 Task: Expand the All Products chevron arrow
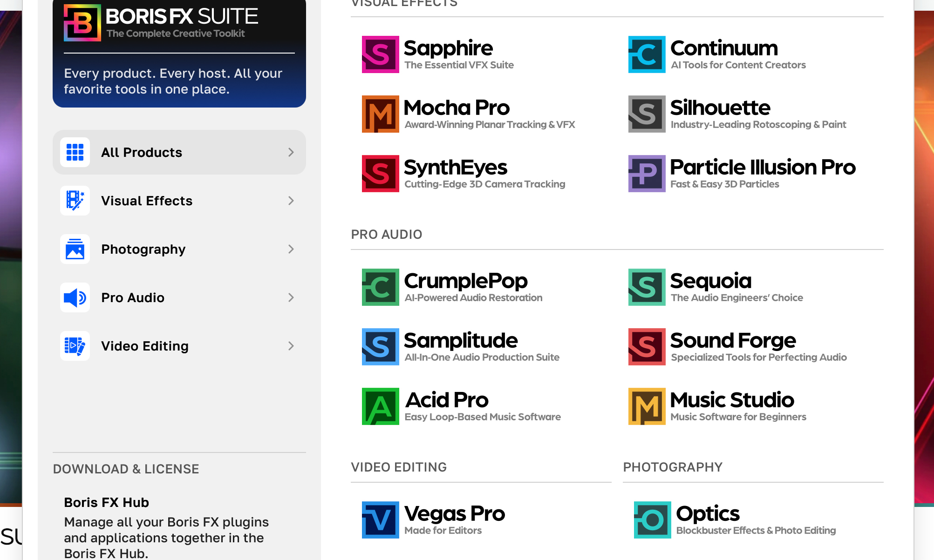291,152
